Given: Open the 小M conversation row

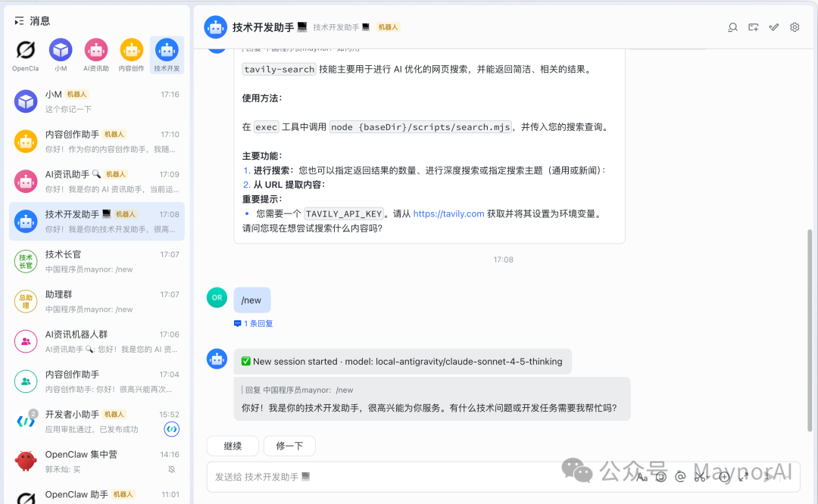Looking at the screenshot, I should (97, 101).
